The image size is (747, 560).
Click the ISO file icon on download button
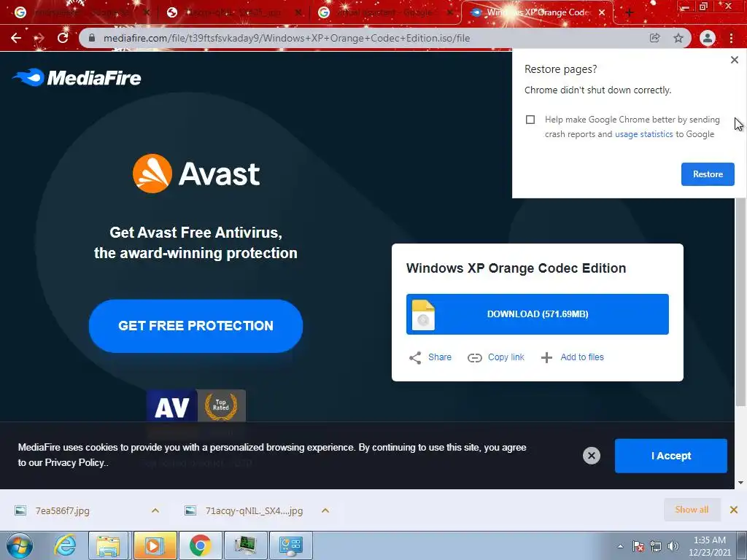(x=423, y=315)
